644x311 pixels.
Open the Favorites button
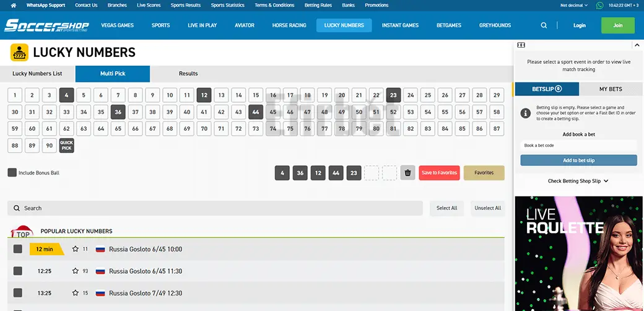pyautogui.click(x=484, y=173)
